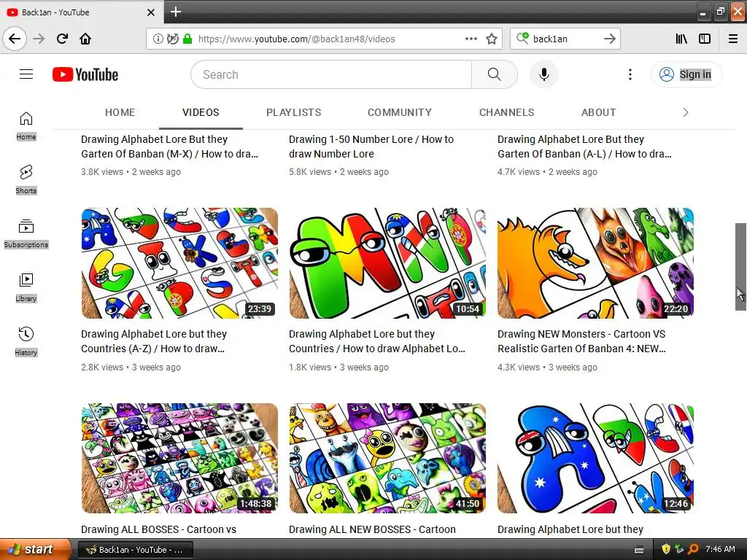Submit the browser search with the arrow button
747x560 pixels.
(609, 39)
